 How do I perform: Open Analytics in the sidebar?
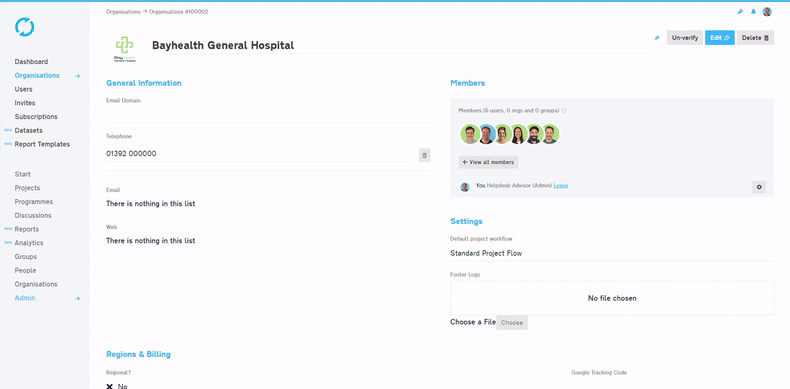coord(29,243)
